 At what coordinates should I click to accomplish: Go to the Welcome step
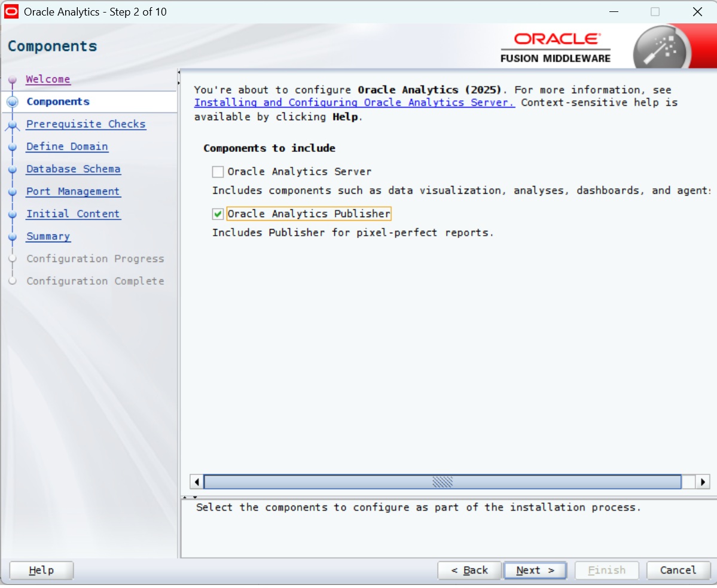[x=48, y=80]
